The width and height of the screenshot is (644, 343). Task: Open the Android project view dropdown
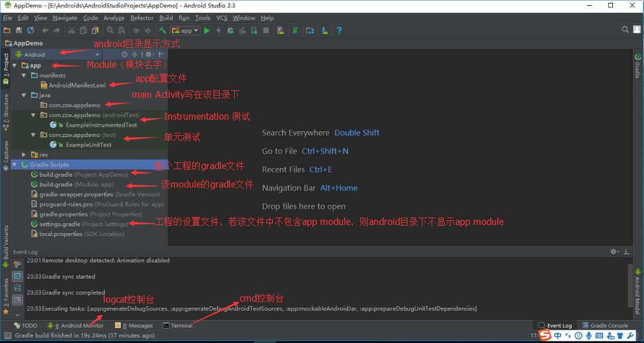(x=58, y=54)
